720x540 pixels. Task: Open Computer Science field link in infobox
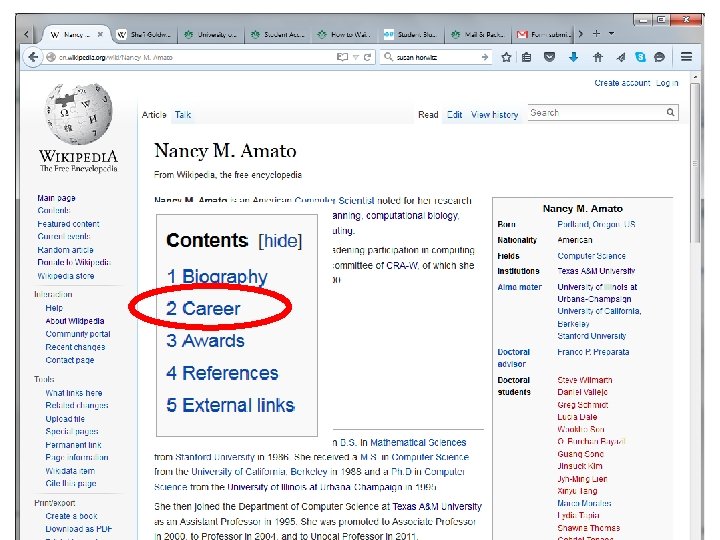pyautogui.click(x=591, y=256)
